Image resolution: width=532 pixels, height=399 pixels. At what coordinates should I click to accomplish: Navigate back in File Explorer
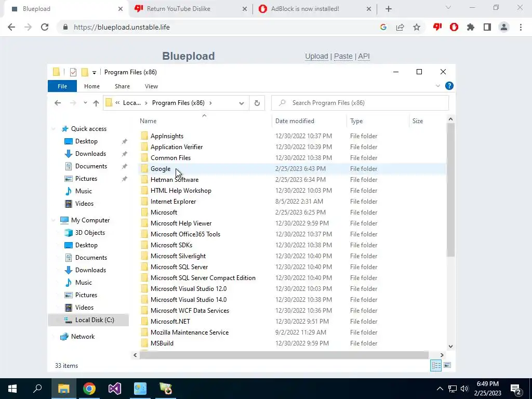point(58,103)
